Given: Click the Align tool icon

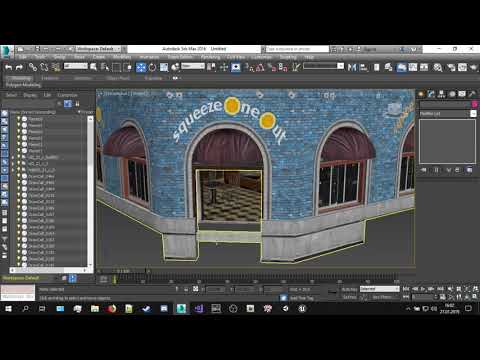Looking at the screenshot, I should (x=364, y=67).
